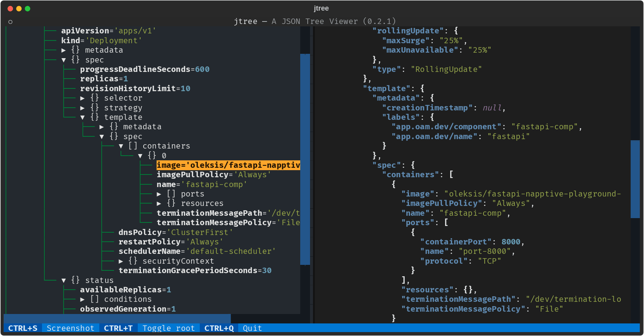The image size is (644, 336).
Task: Select the highlighted image='oleksis/fastapi row
Action: pos(228,165)
